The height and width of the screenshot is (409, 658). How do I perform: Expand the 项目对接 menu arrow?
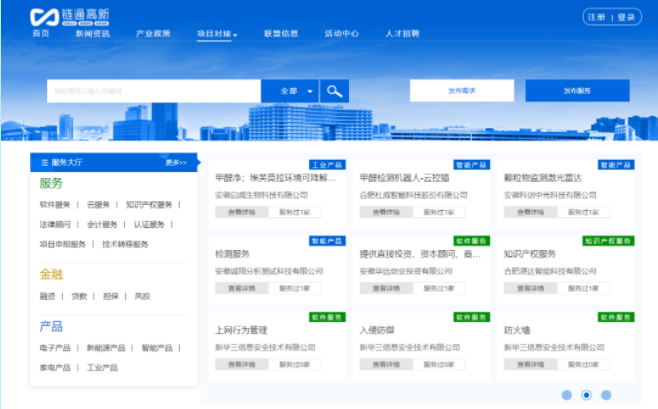[235, 35]
